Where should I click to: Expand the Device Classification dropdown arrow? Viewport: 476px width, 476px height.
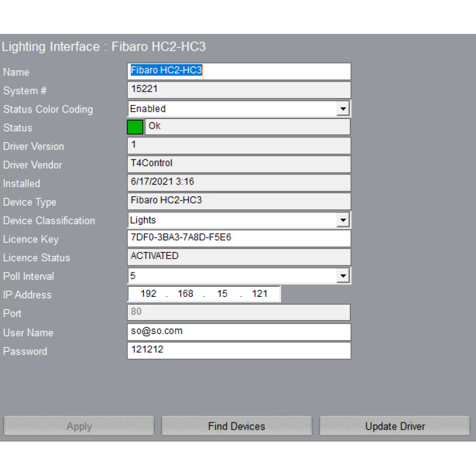coord(343,220)
